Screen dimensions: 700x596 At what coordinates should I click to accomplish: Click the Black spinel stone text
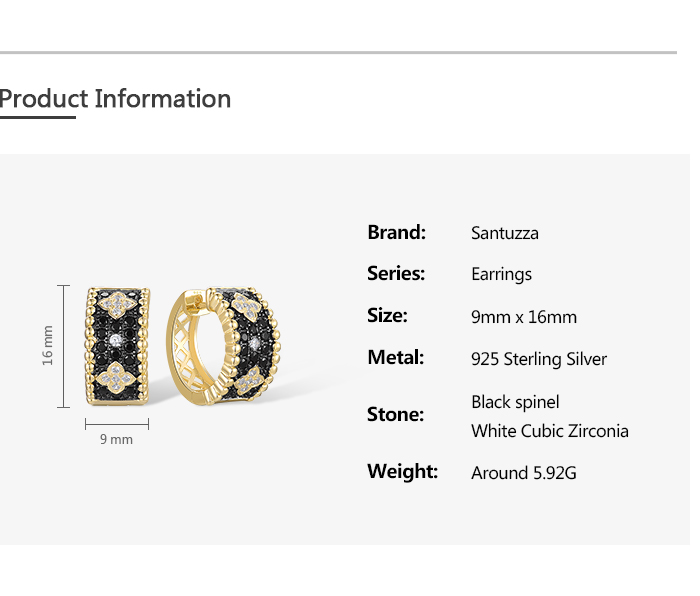point(515,402)
